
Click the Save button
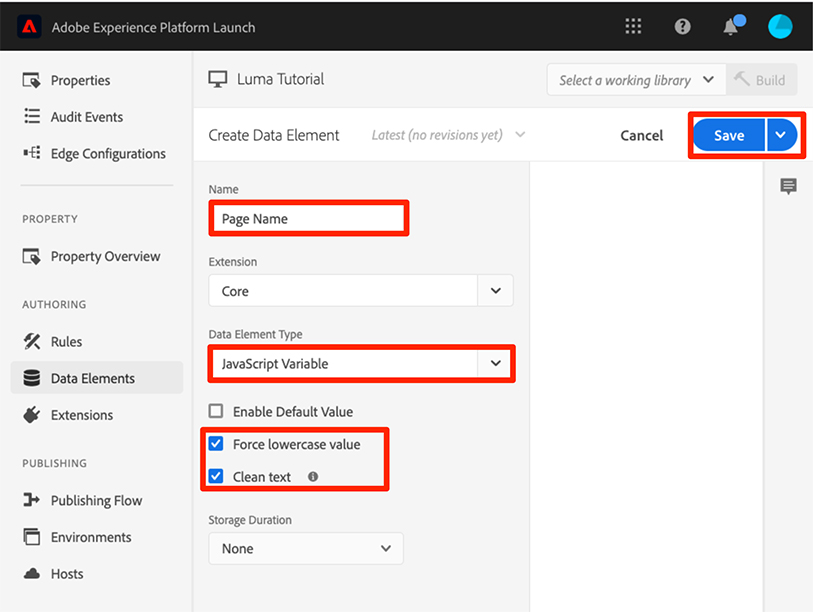click(x=729, y=135)
